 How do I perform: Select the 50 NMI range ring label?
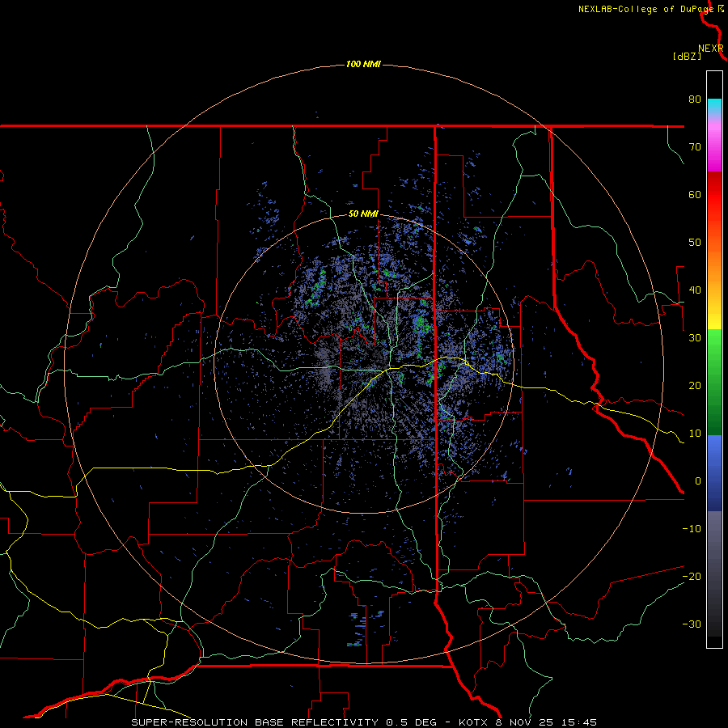coord(363,214)
